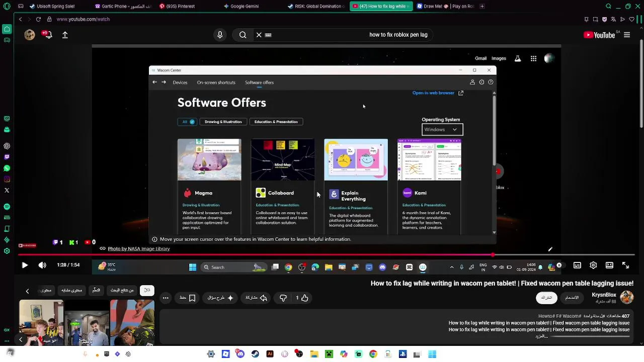Reload the page in the browser

pos(38,19)
